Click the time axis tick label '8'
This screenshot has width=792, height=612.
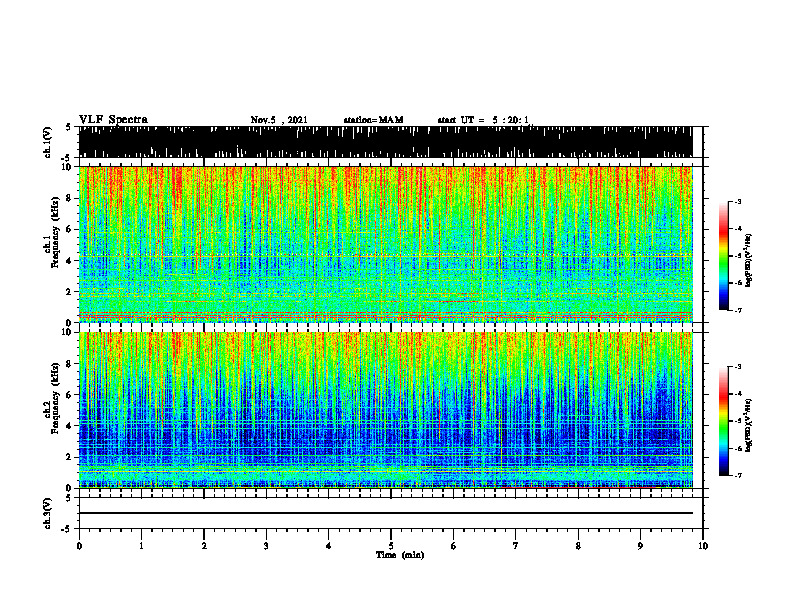(578, 546)
